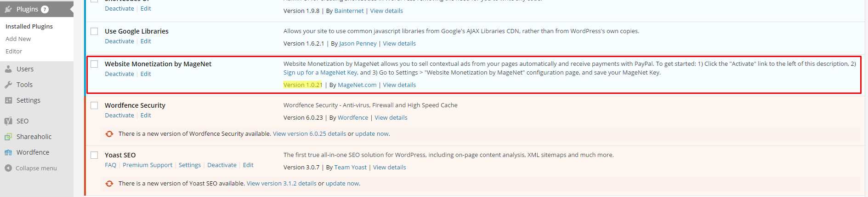The width and height of the screenshot is (868, 197).
Task: Click the Yoast SEO sidebar icon
Action: (8, 121)
